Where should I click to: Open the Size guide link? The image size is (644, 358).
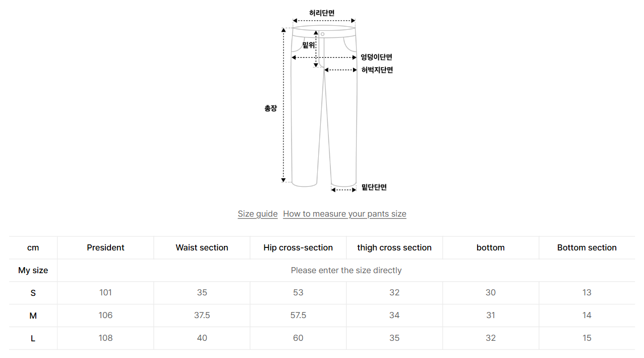click(x=257, y=214)
